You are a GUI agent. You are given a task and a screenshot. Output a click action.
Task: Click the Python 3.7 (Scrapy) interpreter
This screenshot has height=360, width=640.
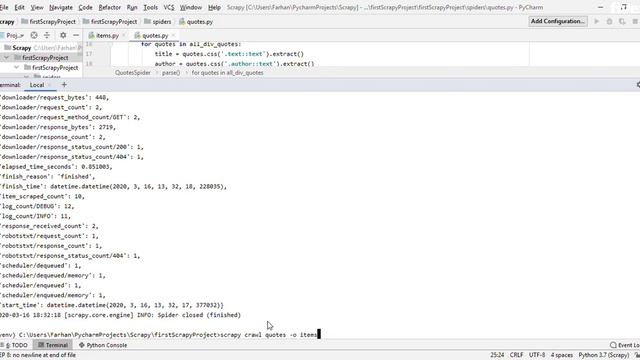pos(604,355)
